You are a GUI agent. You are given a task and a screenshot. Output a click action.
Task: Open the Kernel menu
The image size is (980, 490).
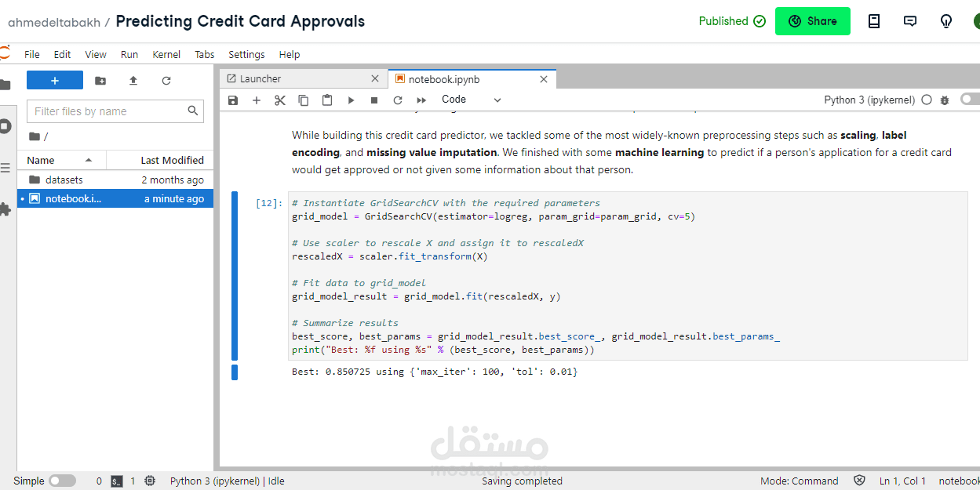pyautogui.click(x=166, y=54)
